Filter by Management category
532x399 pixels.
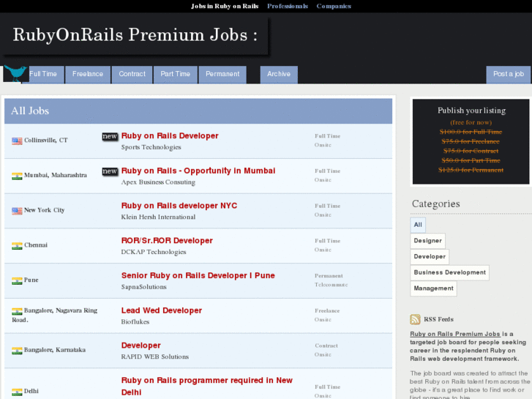pos(433,288)
